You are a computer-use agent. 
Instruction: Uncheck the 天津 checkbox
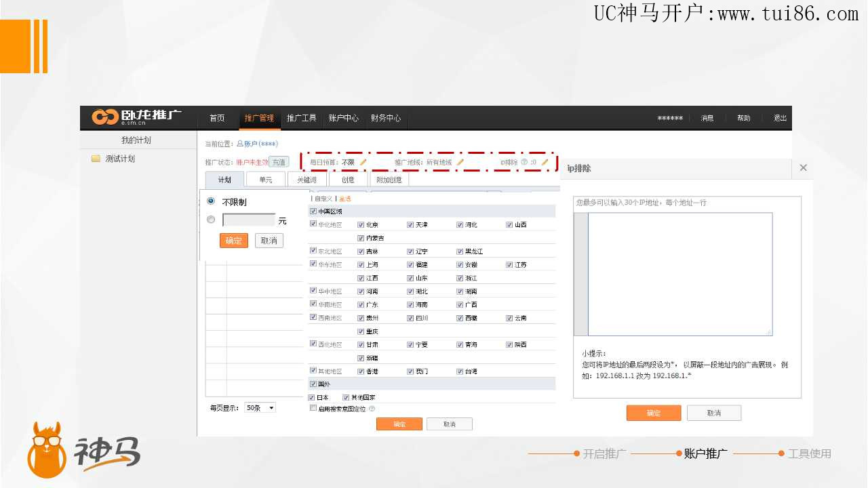411,224
